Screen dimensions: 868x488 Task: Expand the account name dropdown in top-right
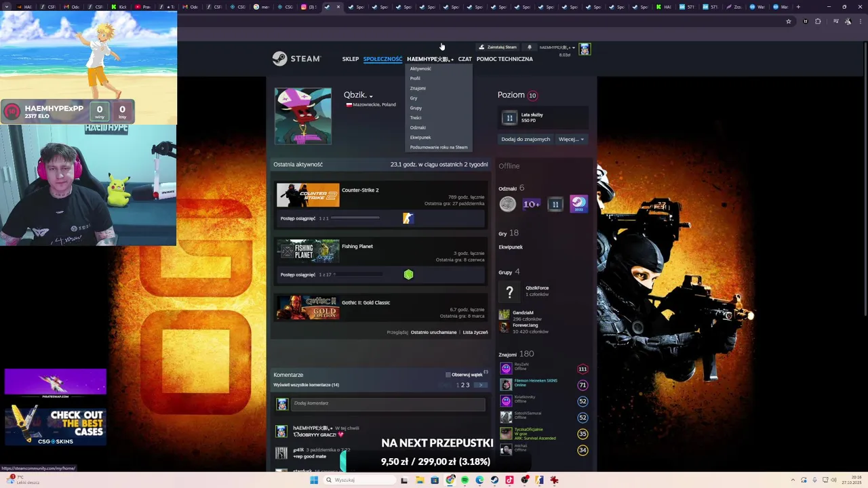(x=574, y=47)
